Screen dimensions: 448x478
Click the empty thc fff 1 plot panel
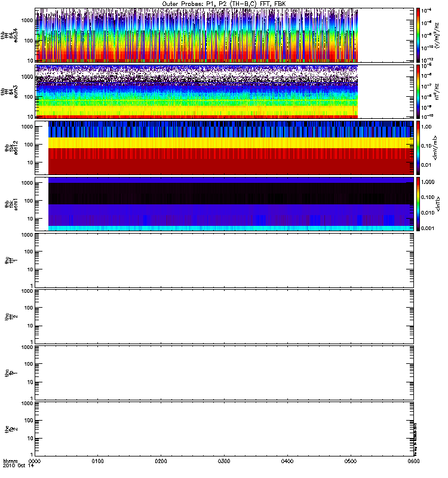pyautogui.click(x=225, y=261)
